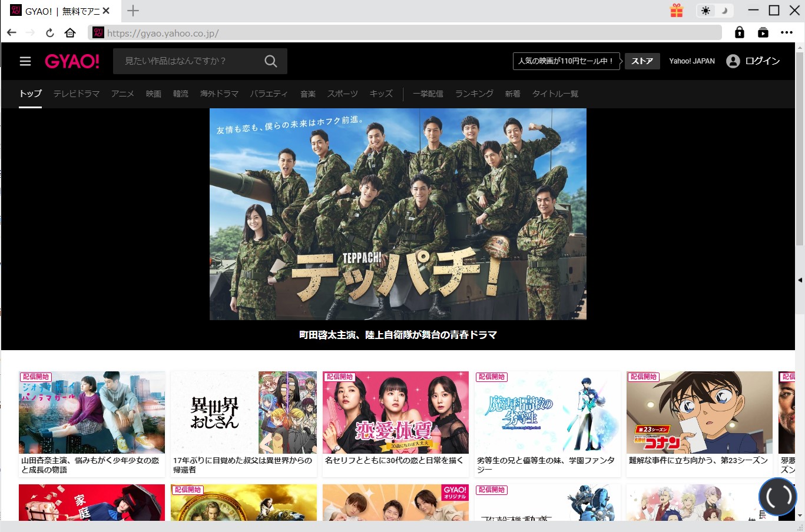Open the 魔法科高校の劣等生 thumbnail
The width and height of the screenshot is (805, 532).
(x=548, y=413)
